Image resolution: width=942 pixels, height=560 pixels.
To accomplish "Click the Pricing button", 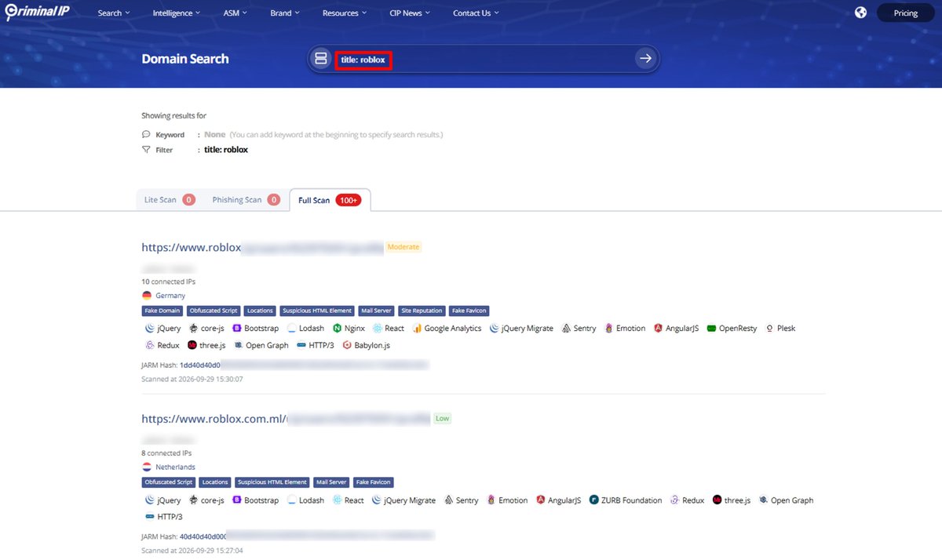I will tap(906, 13).
